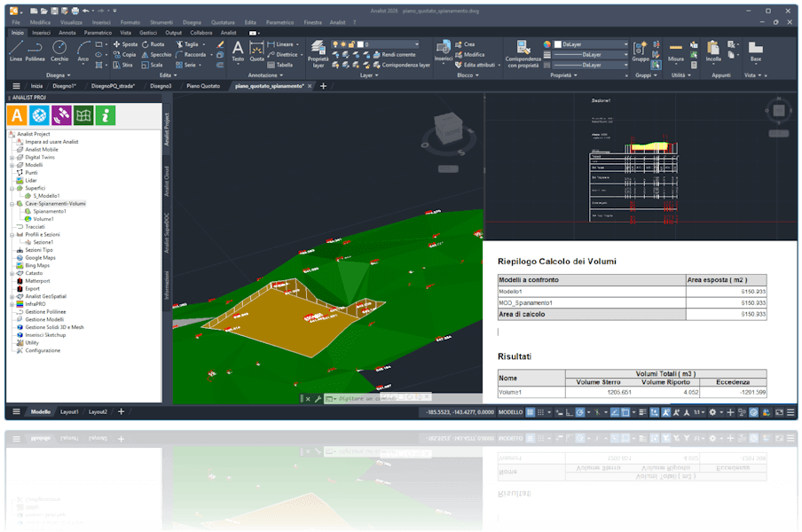Open the Misura measure tool
The height and width of the screenshot is (532, 802).
coord(676,51)
